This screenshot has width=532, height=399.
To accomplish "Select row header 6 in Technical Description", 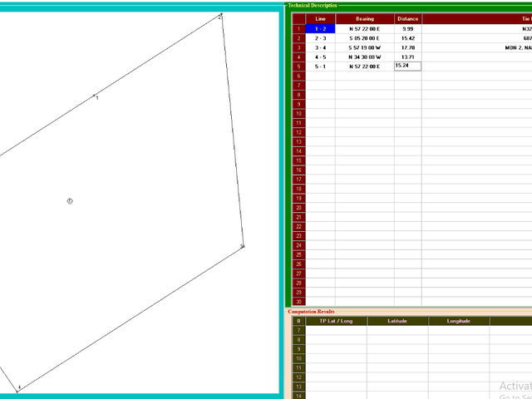I will click(x=298, y=76).
